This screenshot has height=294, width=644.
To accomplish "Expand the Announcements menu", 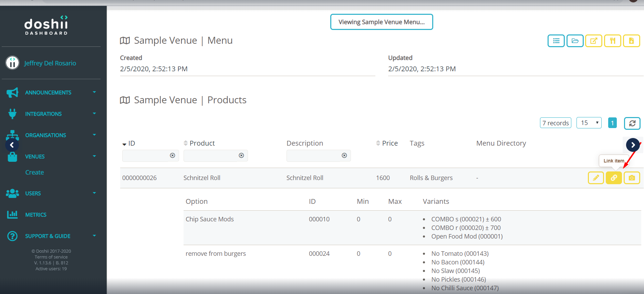I will click(x=94, y=92).
